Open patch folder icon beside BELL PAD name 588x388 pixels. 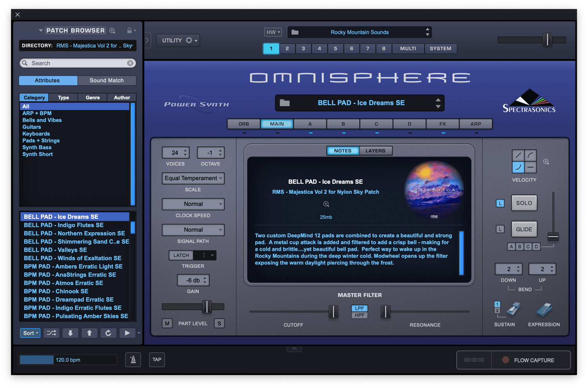click(x=285, y=103)
